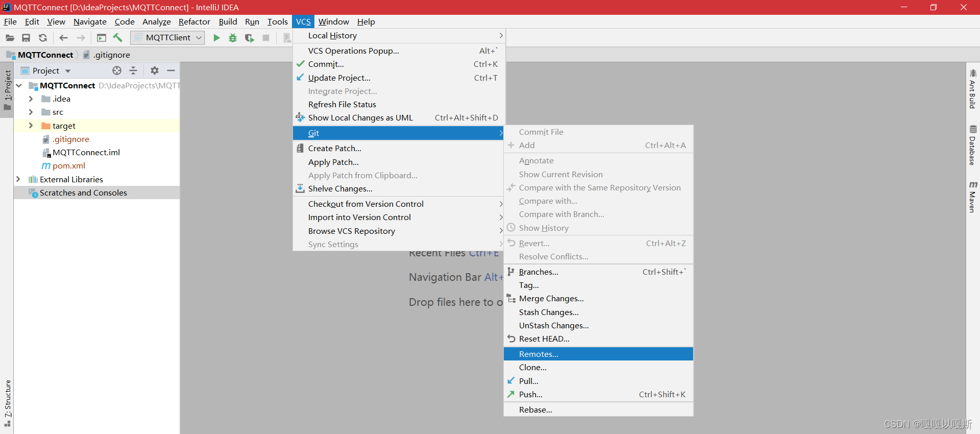
Task: Open the Maven side panel
Action: click(x=972, y=197)
